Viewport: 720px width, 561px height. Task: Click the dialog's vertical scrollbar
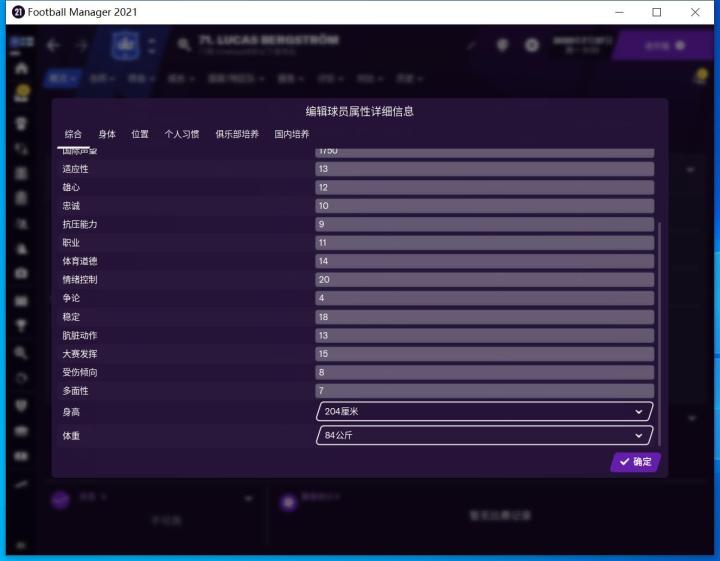[659, 330]
